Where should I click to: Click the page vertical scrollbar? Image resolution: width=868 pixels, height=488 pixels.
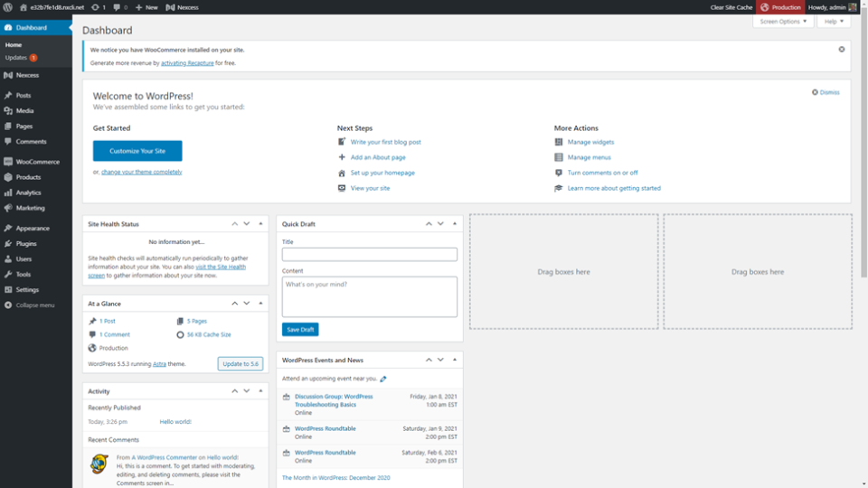(x=863, y=144)
